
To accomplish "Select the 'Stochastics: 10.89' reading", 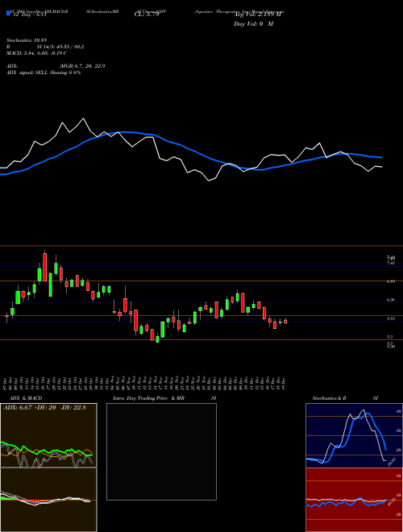I will click(26, 40).
